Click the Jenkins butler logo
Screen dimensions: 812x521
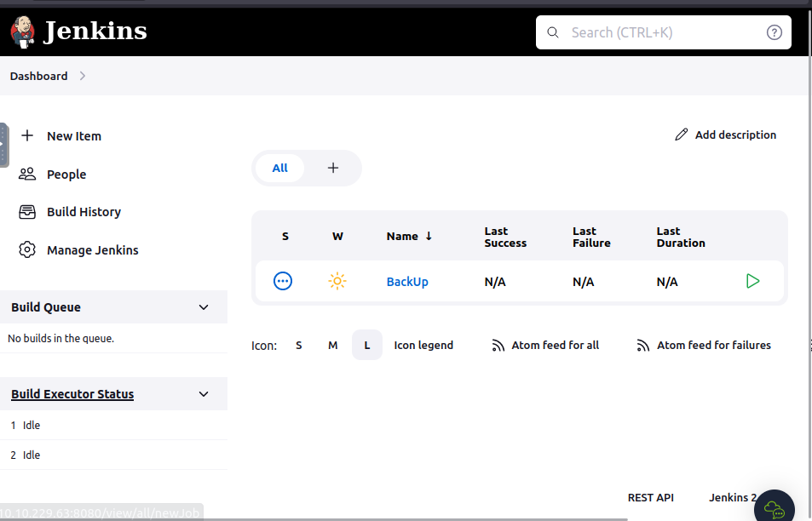tap(22, 31)
